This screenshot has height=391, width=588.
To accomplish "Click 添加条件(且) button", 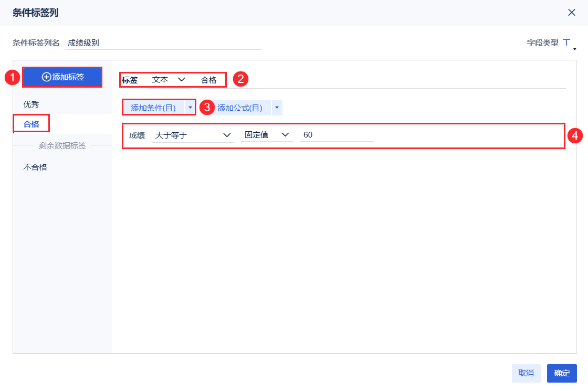I will pos(153,108).
